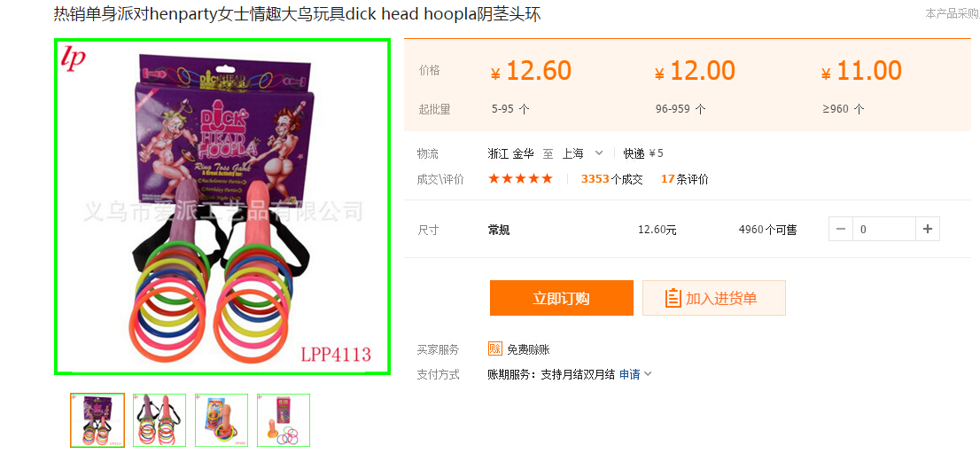Click the quantity input field
This screenshot has width=980, height=454.
(884, 230)
